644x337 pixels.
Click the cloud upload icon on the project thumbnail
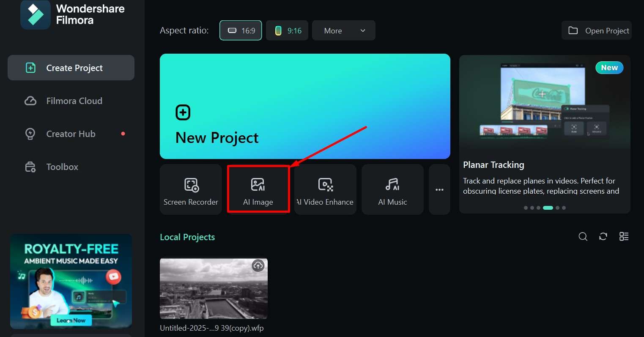pos(258,266)
